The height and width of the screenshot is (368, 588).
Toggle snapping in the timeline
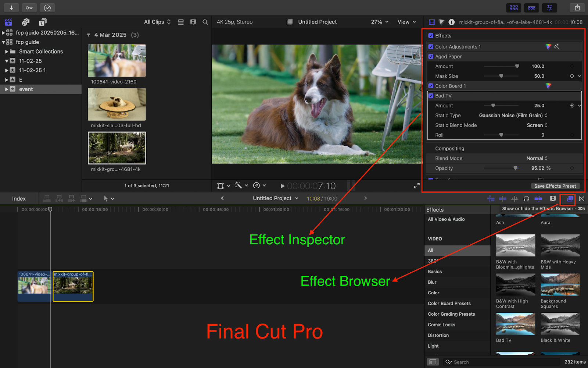538,199
